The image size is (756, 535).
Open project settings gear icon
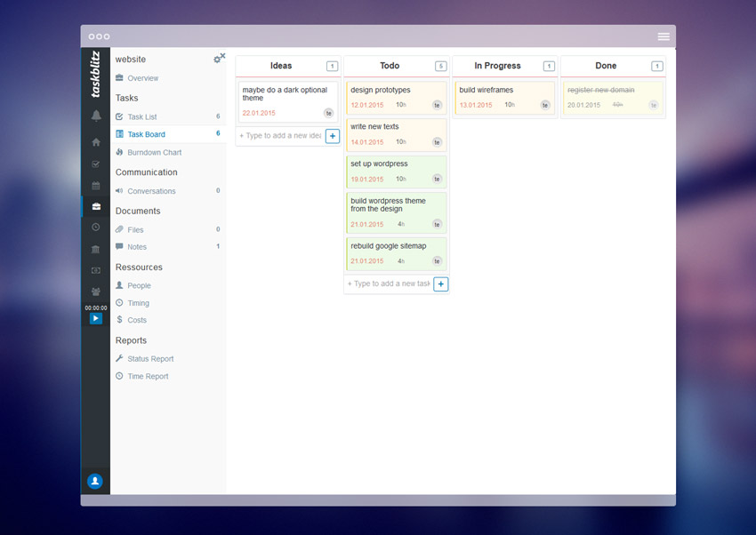(x=219, y=59)
